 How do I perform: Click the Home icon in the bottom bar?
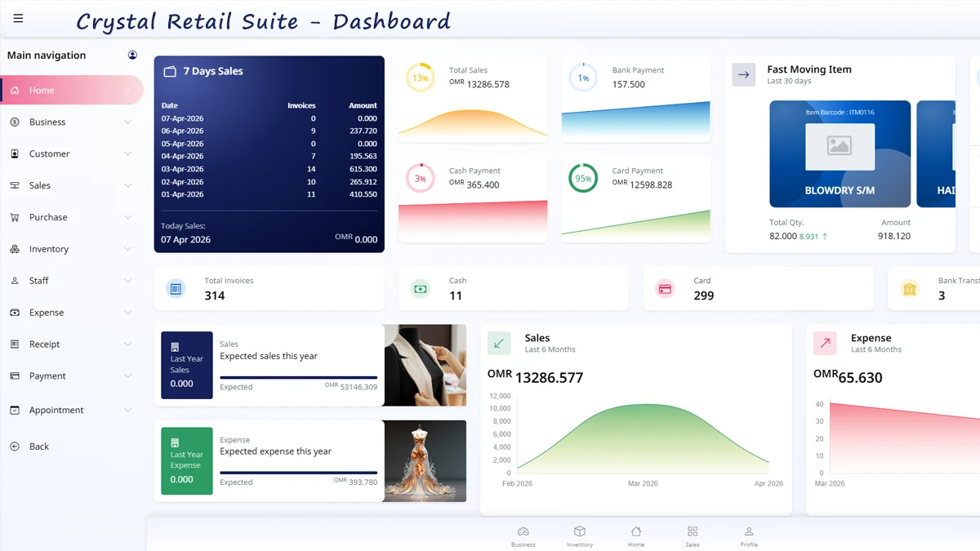[635, 531]
